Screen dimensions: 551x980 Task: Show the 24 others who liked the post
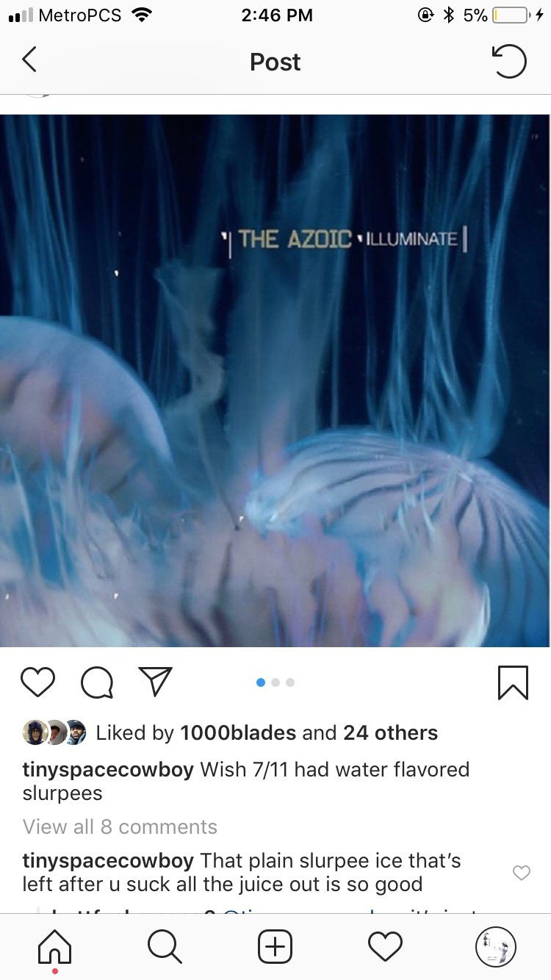pos(390,732)
